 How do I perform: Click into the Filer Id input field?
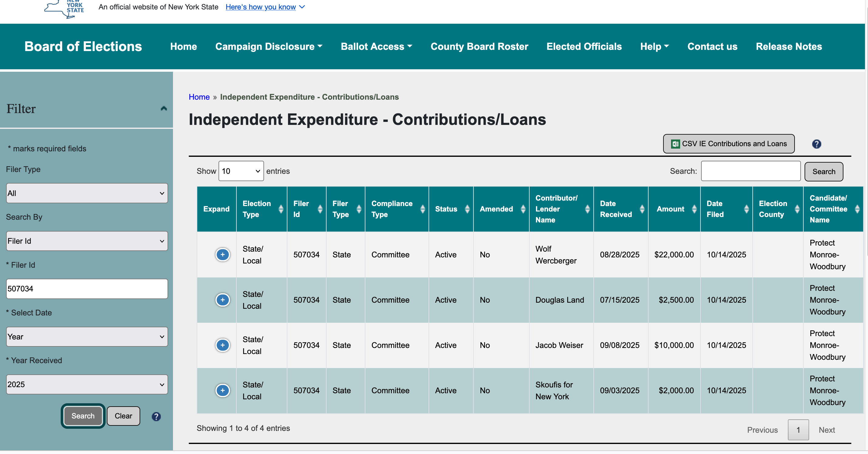pyautogui.click(x=87, y=289)
